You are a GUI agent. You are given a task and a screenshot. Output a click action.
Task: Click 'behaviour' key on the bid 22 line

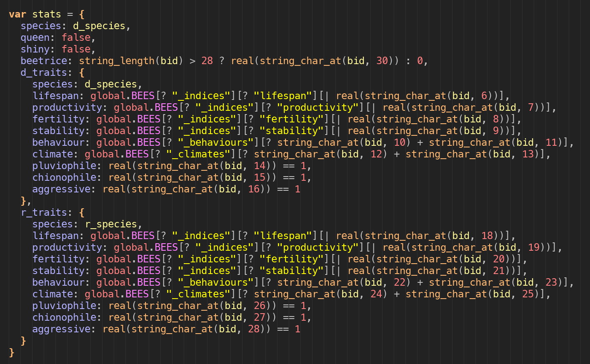pyautogui.click(x=58, y=282)
